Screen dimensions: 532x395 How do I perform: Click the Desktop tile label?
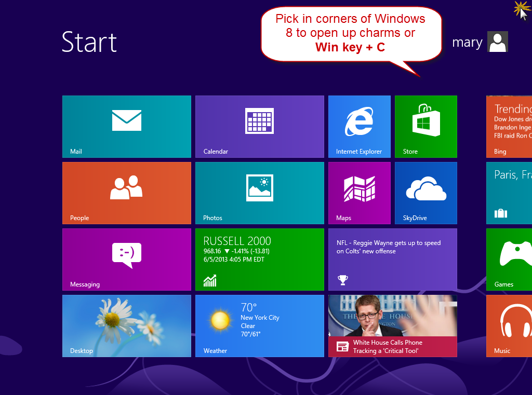[82, 351]
